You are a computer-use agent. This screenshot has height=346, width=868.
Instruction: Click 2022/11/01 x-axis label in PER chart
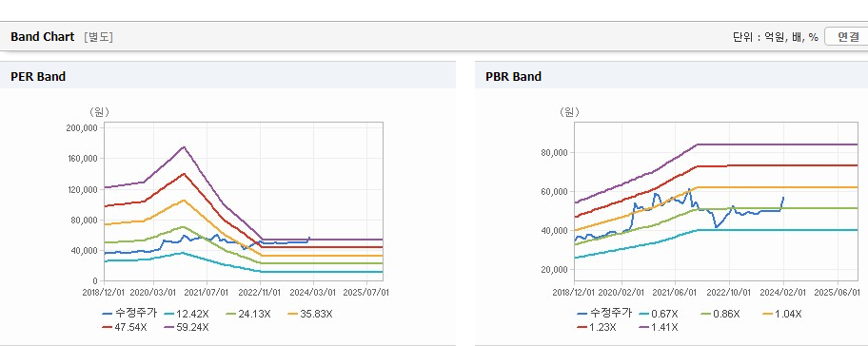(260, 292)
